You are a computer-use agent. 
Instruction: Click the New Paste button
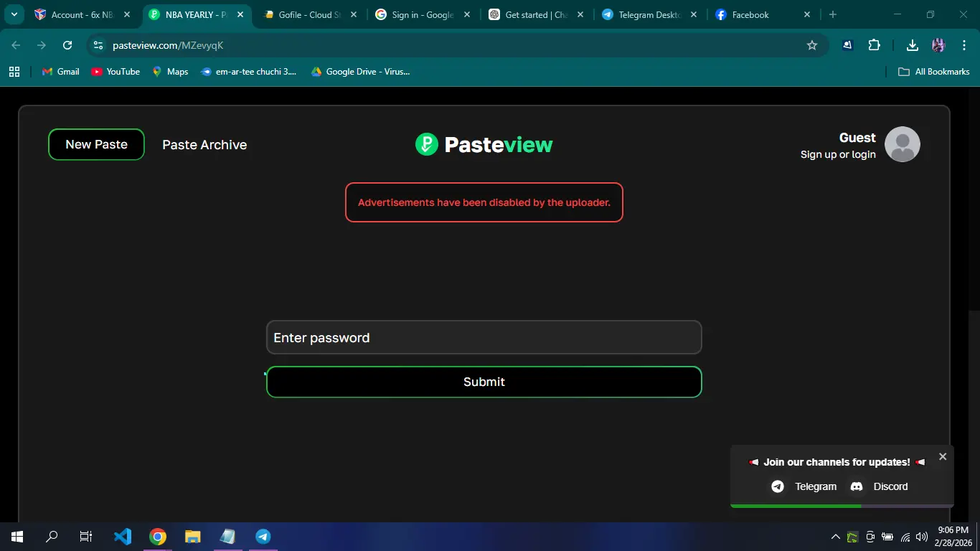(96, 144)
